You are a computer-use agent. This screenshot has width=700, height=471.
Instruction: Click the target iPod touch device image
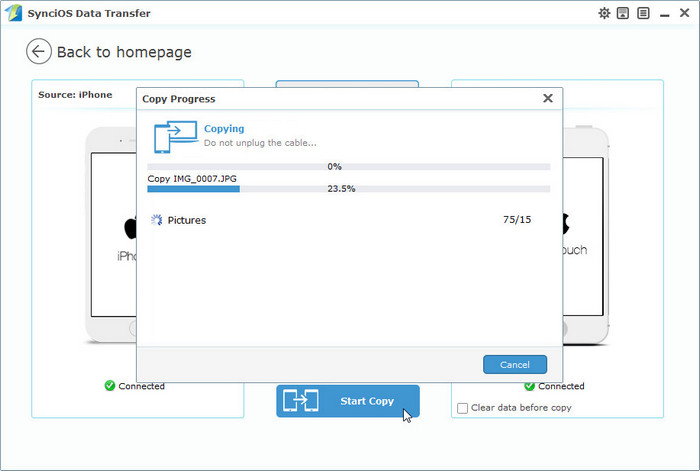pyautogui.click(x=586, y=235)
